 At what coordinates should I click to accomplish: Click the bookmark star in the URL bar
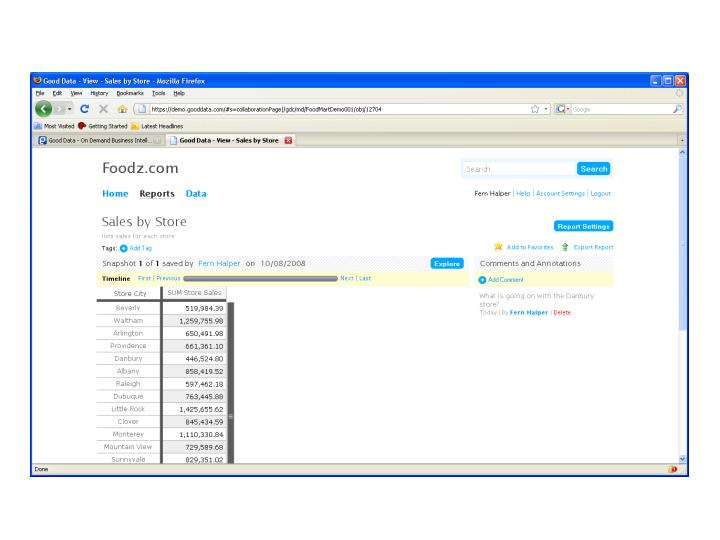(536, 108)
